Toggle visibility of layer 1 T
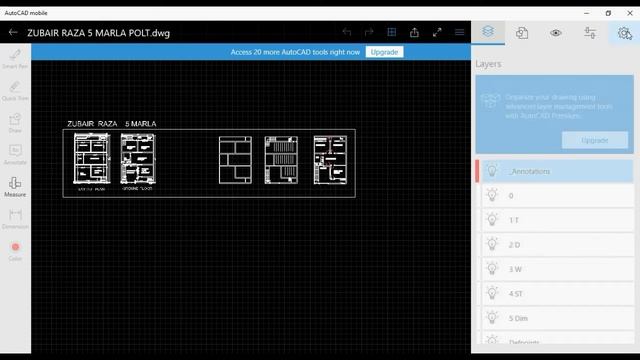640x360 pixels. tap(492, 220)
